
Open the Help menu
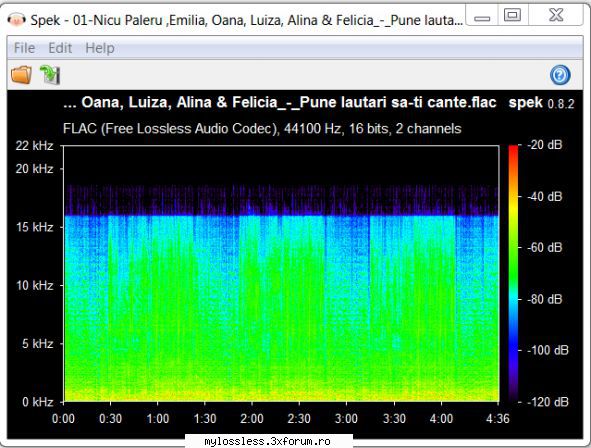coord(100,48)
